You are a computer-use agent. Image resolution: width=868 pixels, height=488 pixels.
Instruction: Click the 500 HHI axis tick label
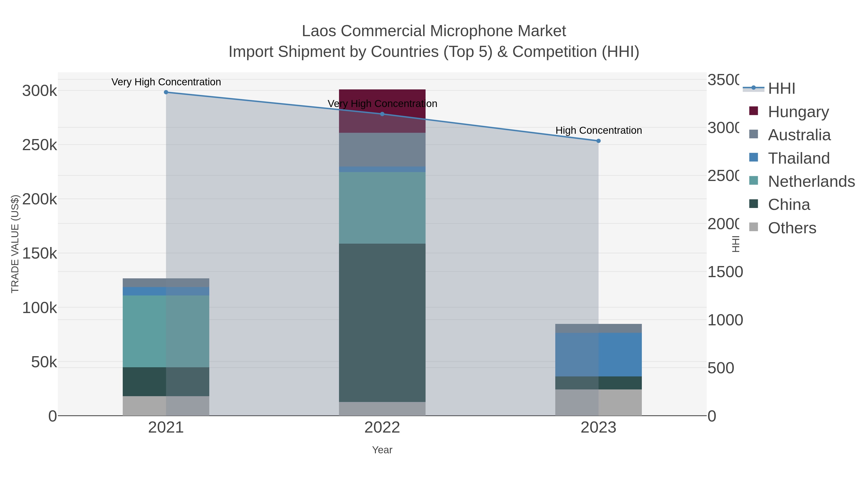point(721,368)
